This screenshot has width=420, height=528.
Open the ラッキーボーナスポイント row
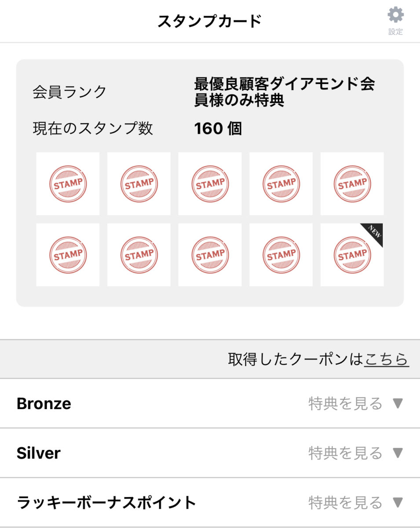(106, 502)
